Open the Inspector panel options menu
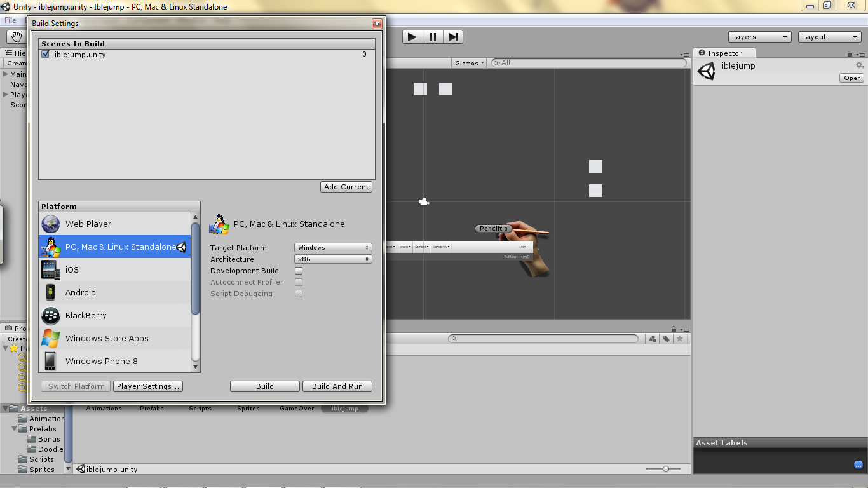 coord(860,54)
